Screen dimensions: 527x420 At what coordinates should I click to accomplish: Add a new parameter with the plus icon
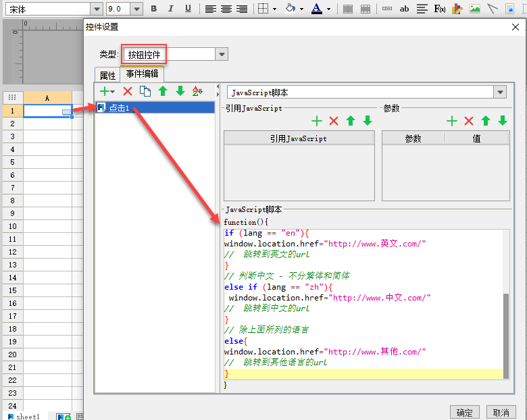point(452,121)
